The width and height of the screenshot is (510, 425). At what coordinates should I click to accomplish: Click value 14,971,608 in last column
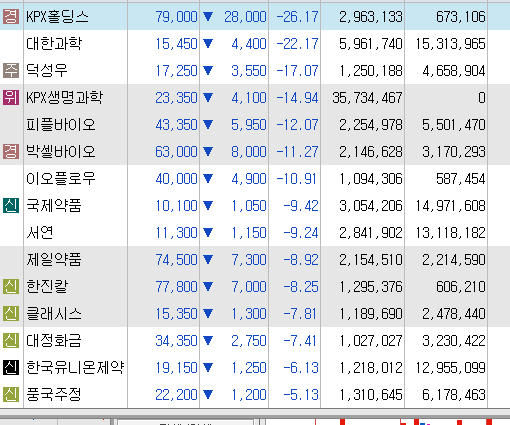[x=450, y=206]
